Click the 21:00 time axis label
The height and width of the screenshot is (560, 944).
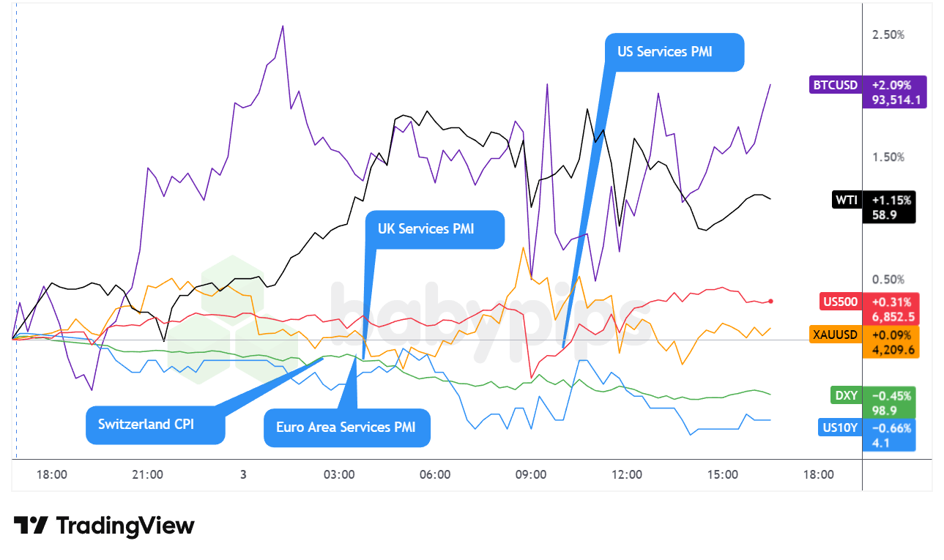pos(147,474)
